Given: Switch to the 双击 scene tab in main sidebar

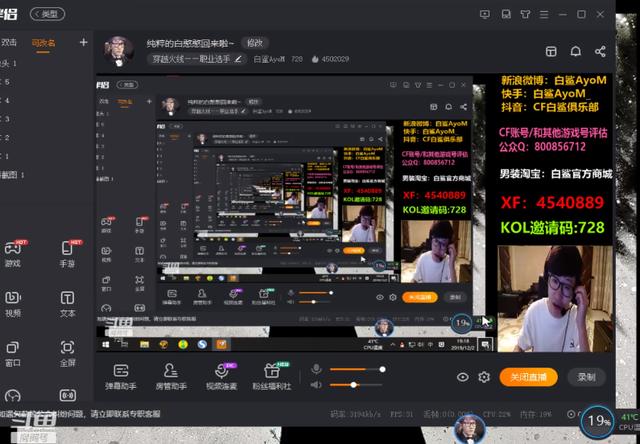Looking at the screenshot, I should [x=9, y=42].
